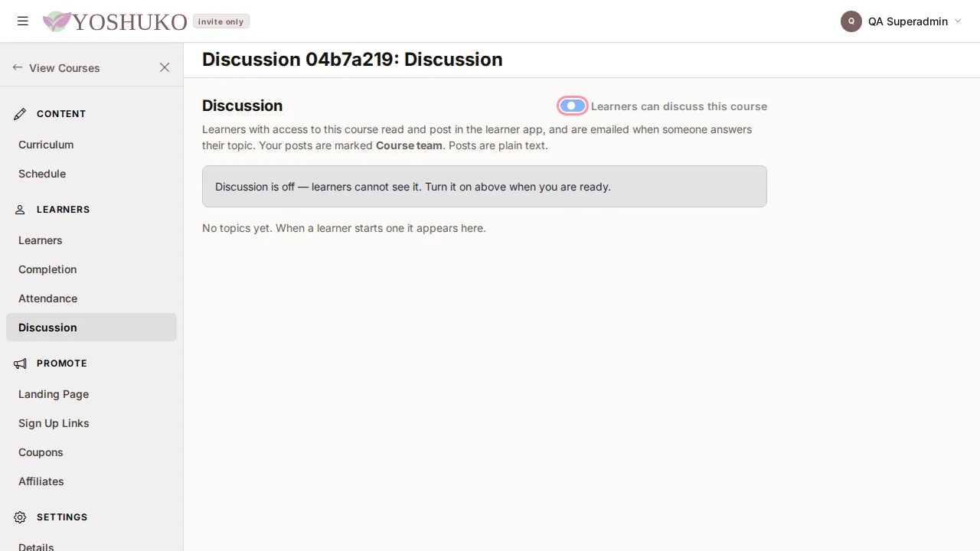
Task: Click the SETTINGS section heading
Action: tap(62, 517)
